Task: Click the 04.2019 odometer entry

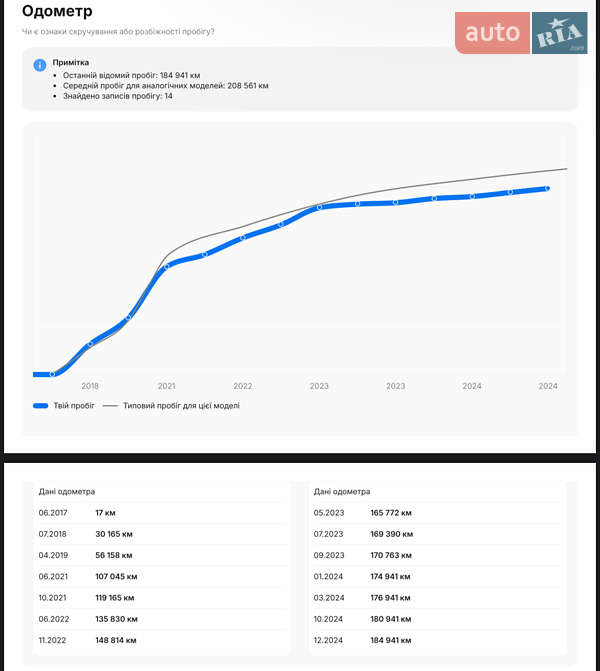Action: [160, 555]
